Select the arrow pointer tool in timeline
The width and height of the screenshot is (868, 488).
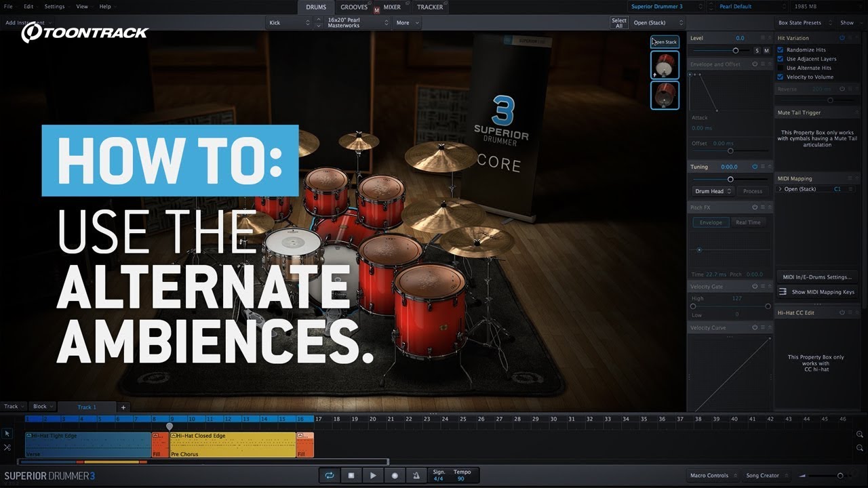[7, 434]
